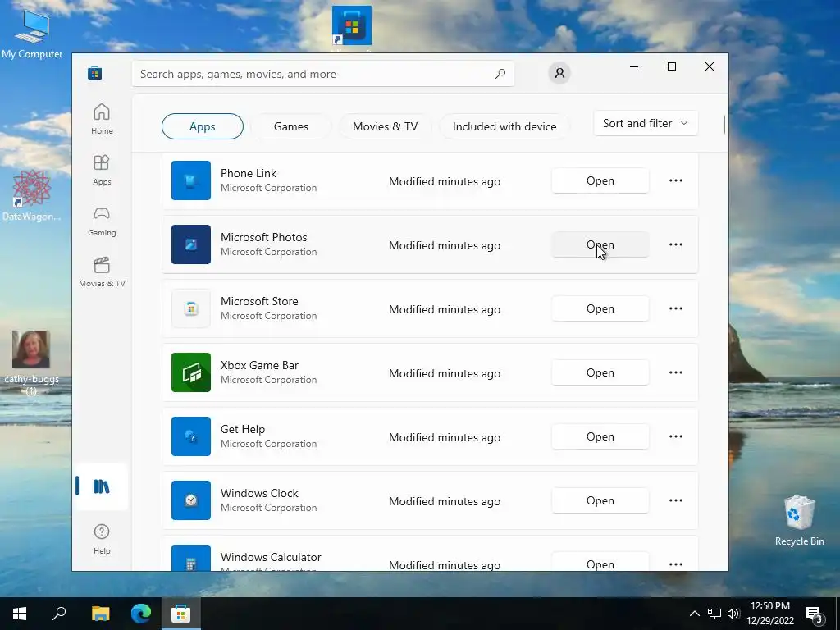This screenshot has height=630, width=840.
Task: Open Windows Clock app
Action: pos(600,500)
